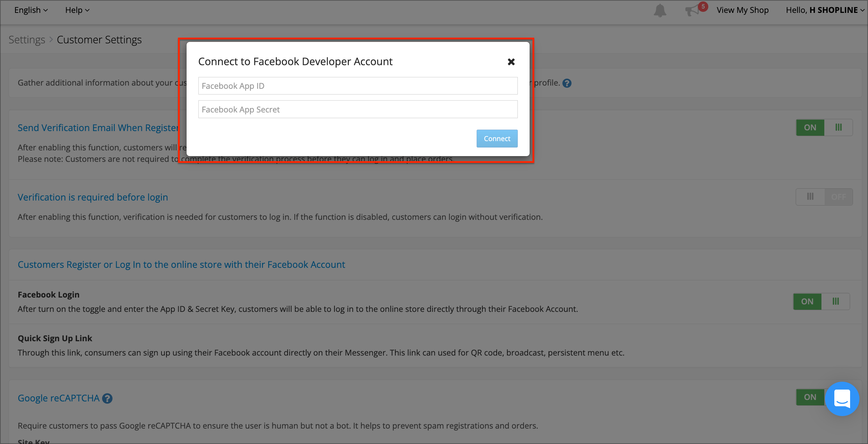
Task: Click the Connect to Facebook Developer Account title
Action: tap(295, 62)
